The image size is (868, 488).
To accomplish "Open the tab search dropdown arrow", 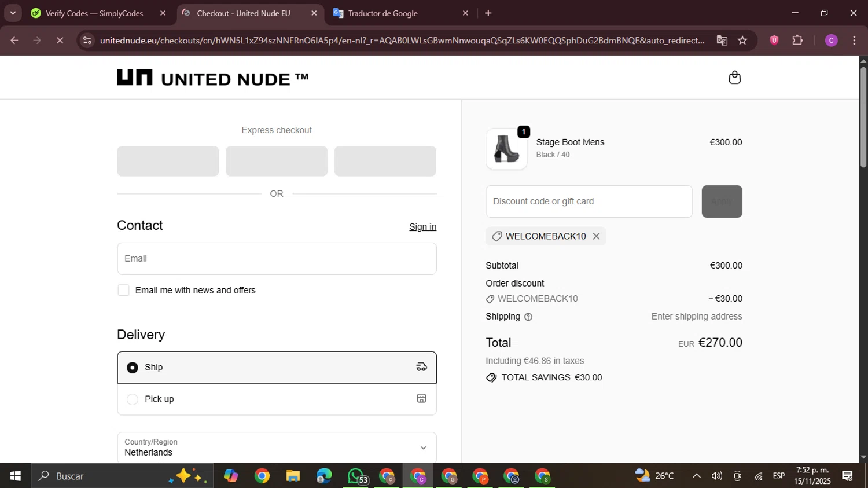I will point(13,13).
